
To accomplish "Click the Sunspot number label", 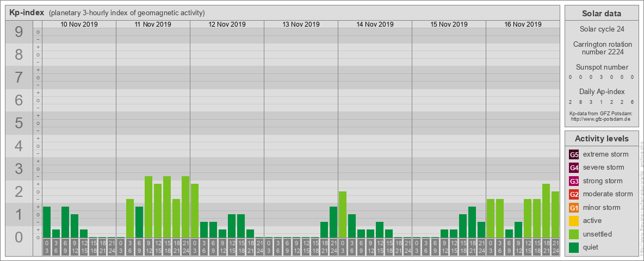I will (x=602, y=67).
